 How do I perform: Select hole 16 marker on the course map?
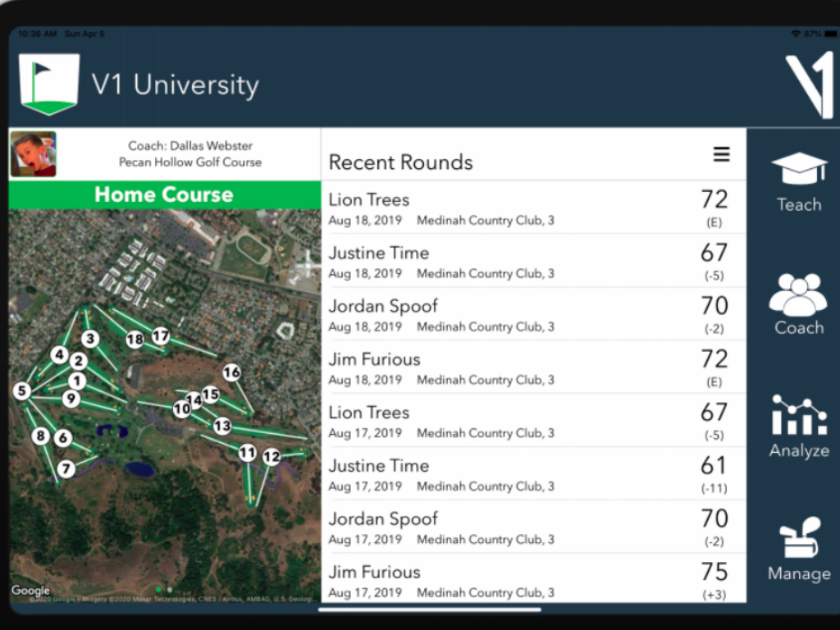click(231, 372)
